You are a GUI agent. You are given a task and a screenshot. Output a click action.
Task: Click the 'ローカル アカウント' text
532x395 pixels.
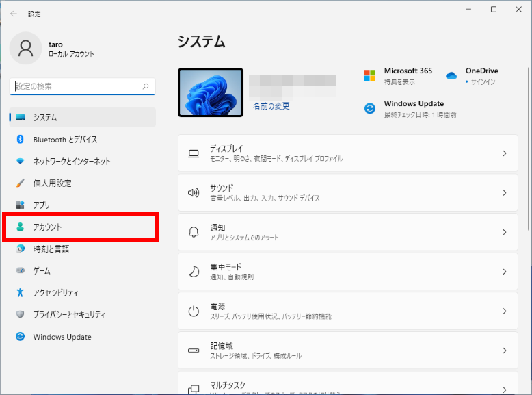point(71,54)
